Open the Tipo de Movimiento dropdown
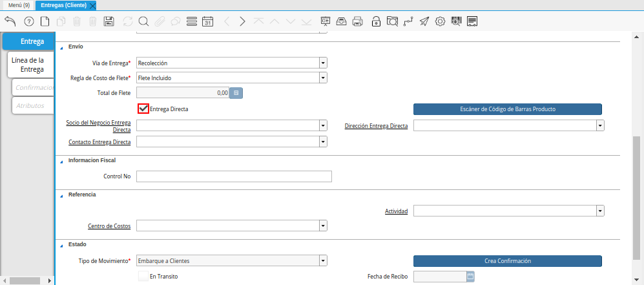This screenshot has height=285, width=644. point(323,260)
